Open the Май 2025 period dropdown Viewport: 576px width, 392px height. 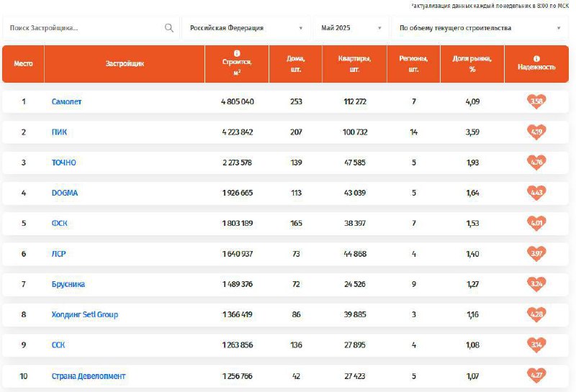351,28
